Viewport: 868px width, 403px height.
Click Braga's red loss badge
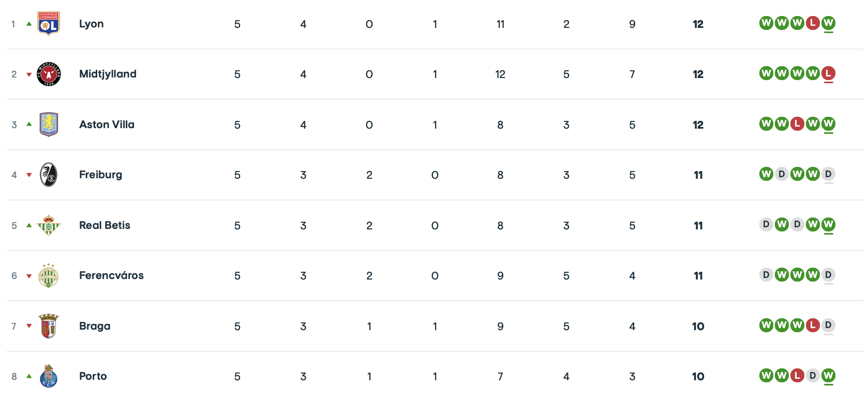tap(813, 325)
